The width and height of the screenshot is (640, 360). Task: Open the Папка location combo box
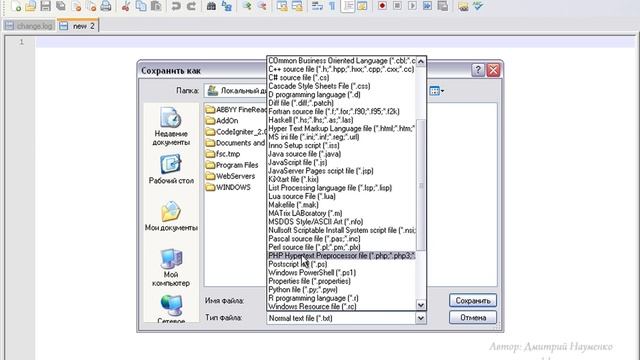[236, 91]
